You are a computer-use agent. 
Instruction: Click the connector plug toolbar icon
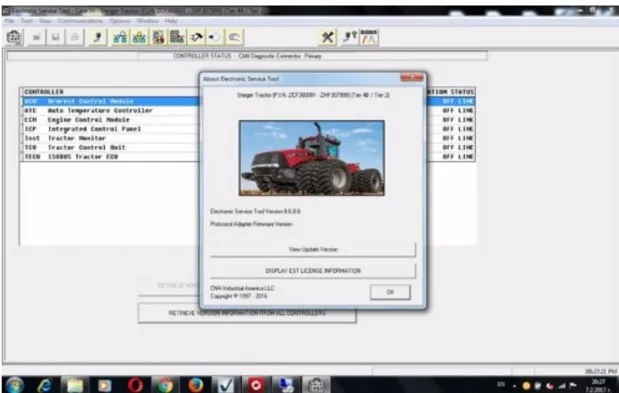coord(98,37)
